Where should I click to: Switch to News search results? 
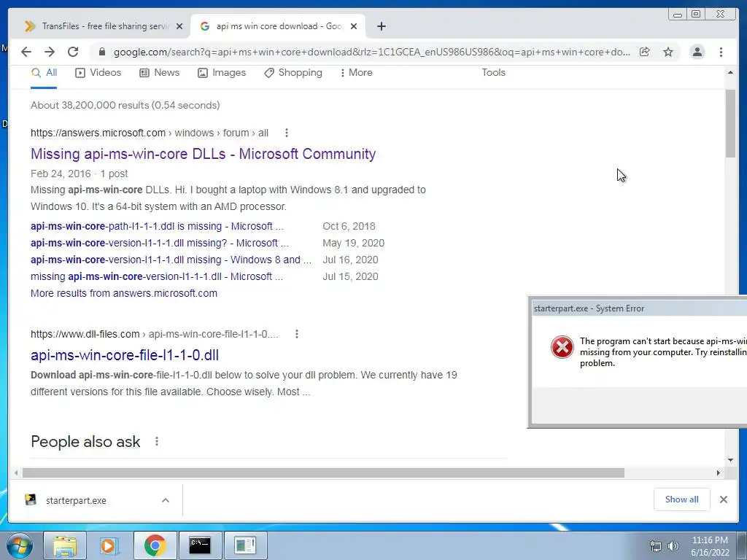159,73
